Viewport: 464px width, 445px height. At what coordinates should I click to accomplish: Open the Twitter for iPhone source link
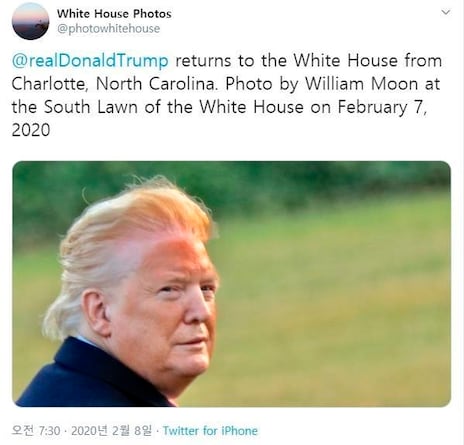pyautogui.click(x=210, y=431)
